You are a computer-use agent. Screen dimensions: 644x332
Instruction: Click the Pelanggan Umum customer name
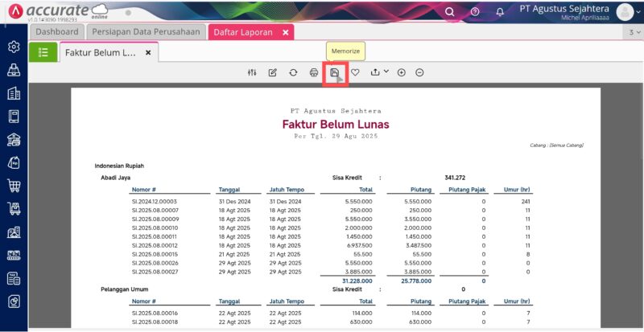coord(125,289)
